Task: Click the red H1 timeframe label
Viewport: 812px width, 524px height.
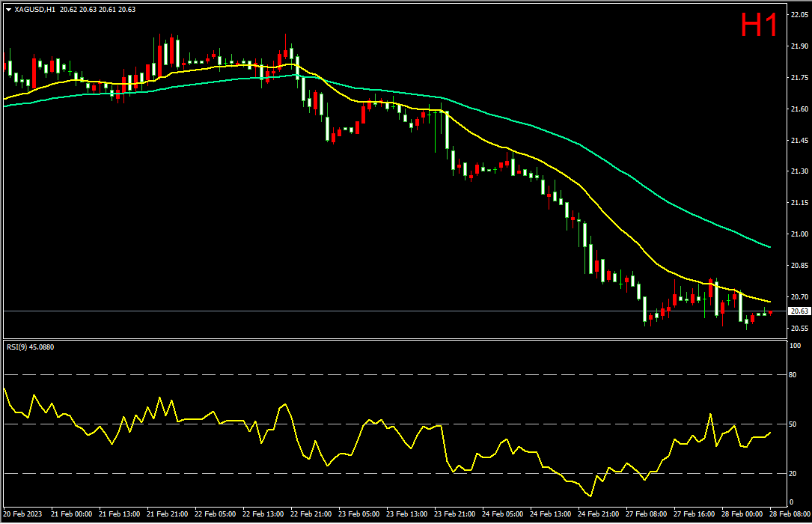Action: pos(759,25)
